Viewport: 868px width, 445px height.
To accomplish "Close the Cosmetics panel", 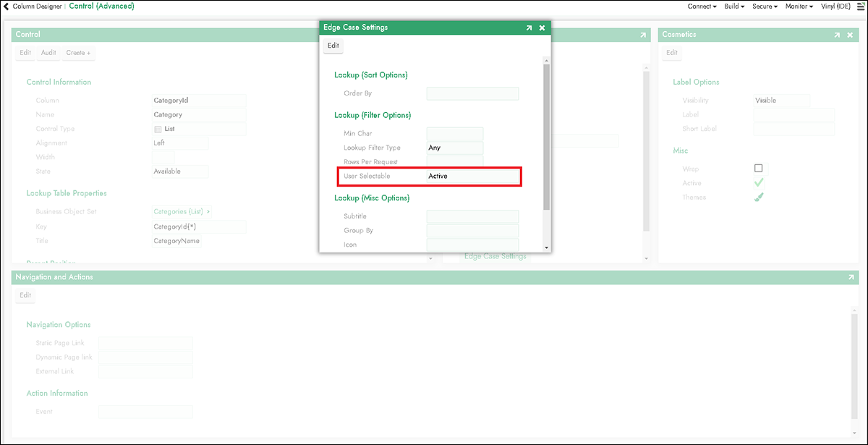I will pyautogui.click(x=850, y=35).
